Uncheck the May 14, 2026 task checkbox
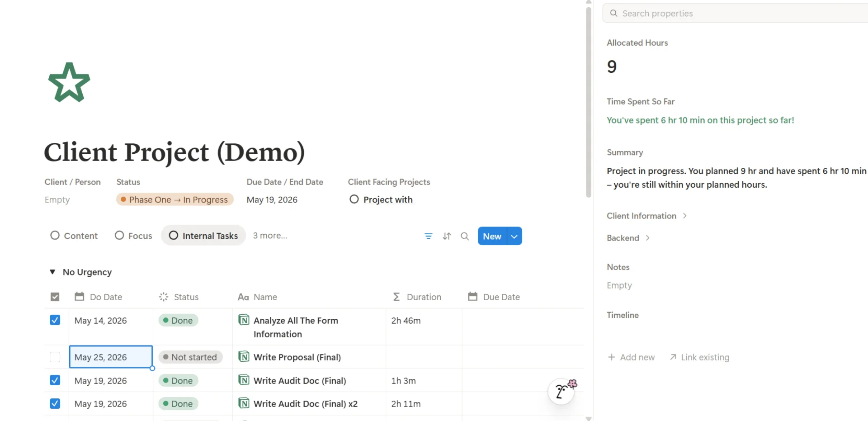Viewport: 868px width, 421px height. 55,320
